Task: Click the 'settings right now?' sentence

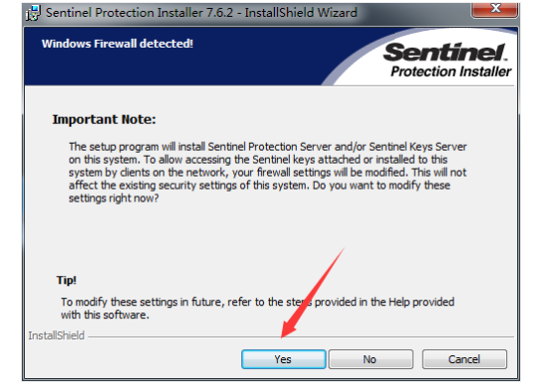Action: tap(113, 198)
